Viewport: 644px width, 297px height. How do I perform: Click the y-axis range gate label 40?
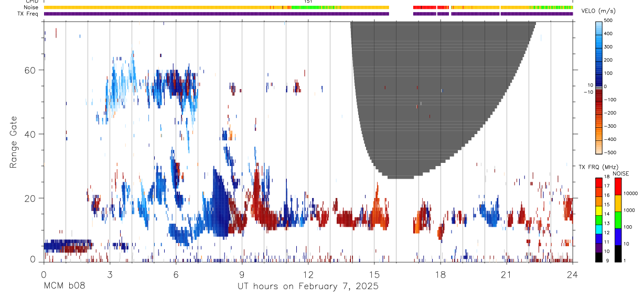[x=31, y=134]
